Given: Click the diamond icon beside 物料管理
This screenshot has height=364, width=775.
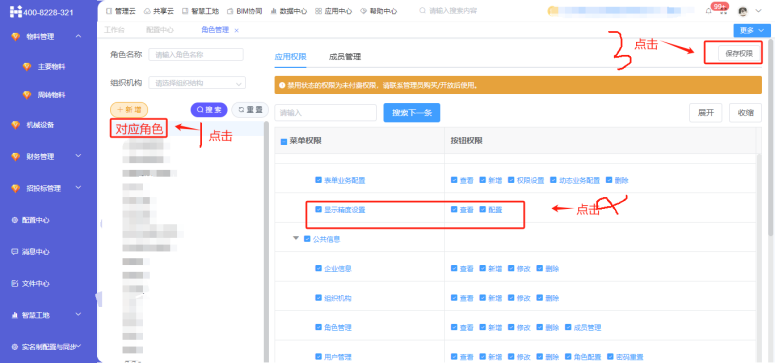Looking at the screenshot, I should tap(15, 37).
